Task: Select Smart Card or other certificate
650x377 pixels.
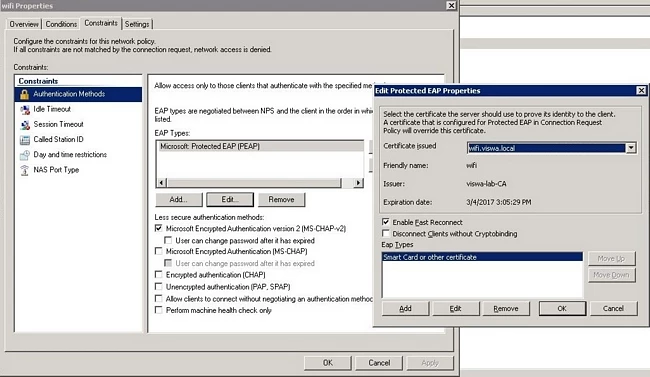Action: pyautogui.click(x=482, y=257)
